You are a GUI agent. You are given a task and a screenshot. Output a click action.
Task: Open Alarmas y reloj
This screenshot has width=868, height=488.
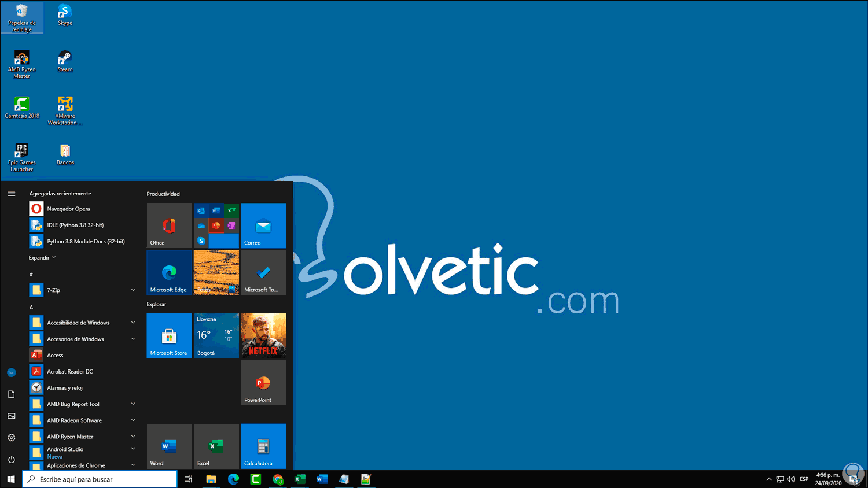pos(83,387)
